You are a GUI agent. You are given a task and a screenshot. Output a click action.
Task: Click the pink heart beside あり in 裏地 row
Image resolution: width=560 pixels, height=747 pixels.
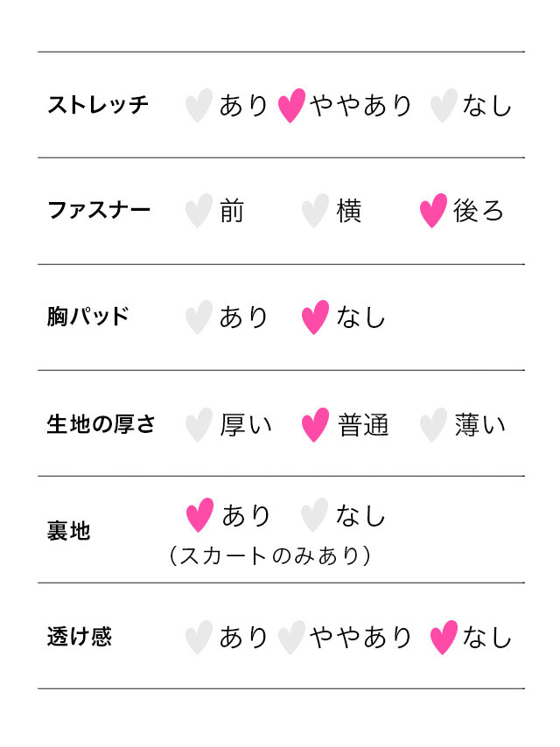tap(200, 515)
